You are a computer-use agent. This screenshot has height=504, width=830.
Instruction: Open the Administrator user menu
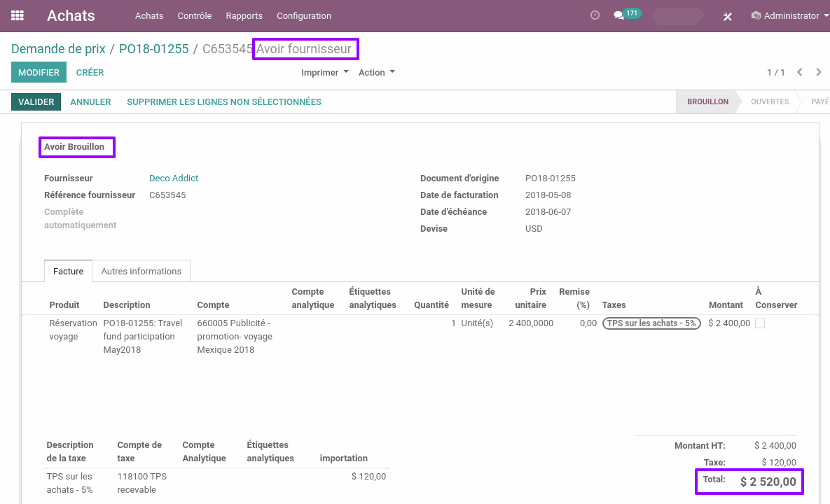pos(786,15)
